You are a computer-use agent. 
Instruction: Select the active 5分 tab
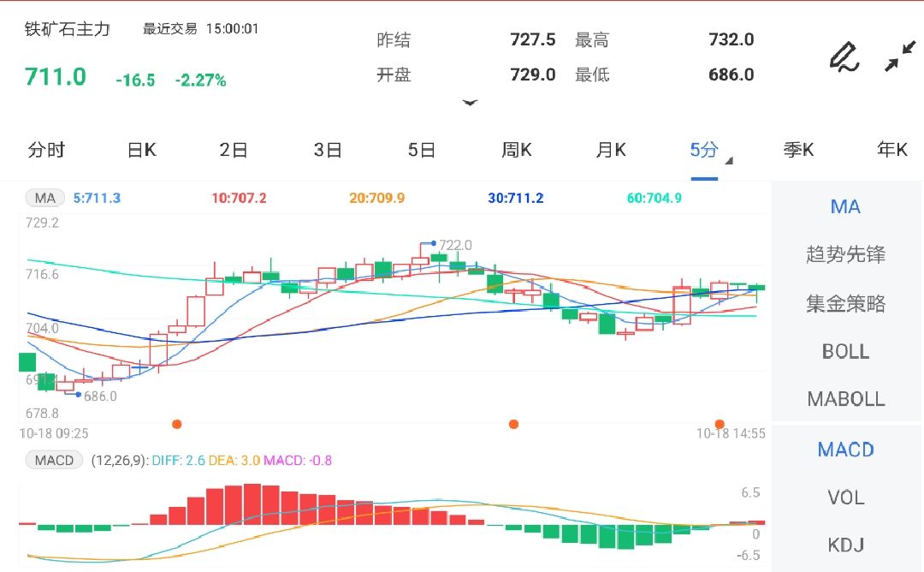point(704,150)
